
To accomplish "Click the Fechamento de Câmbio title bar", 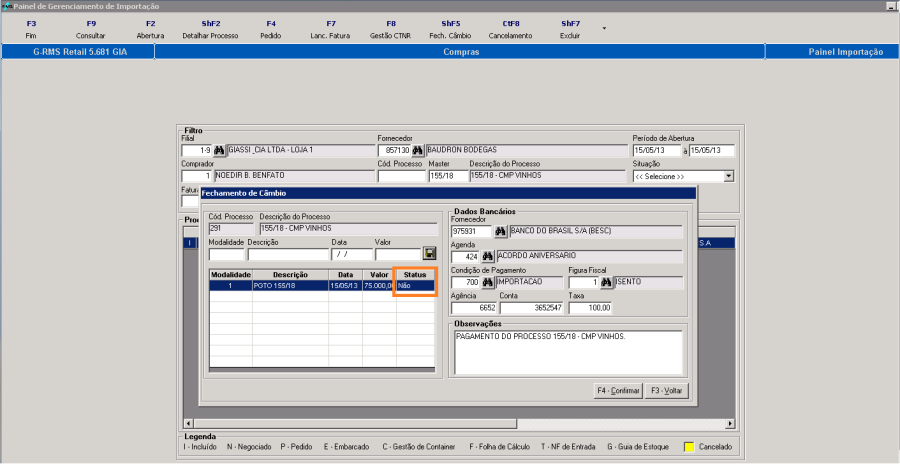I will 448,194.
